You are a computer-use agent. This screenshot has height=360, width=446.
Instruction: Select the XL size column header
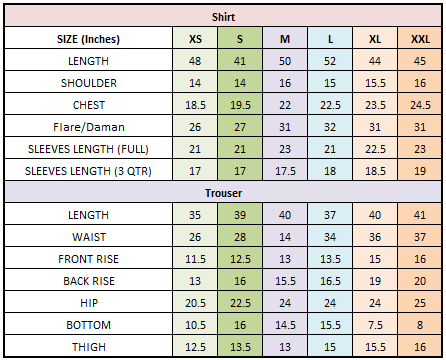[375, 39]
